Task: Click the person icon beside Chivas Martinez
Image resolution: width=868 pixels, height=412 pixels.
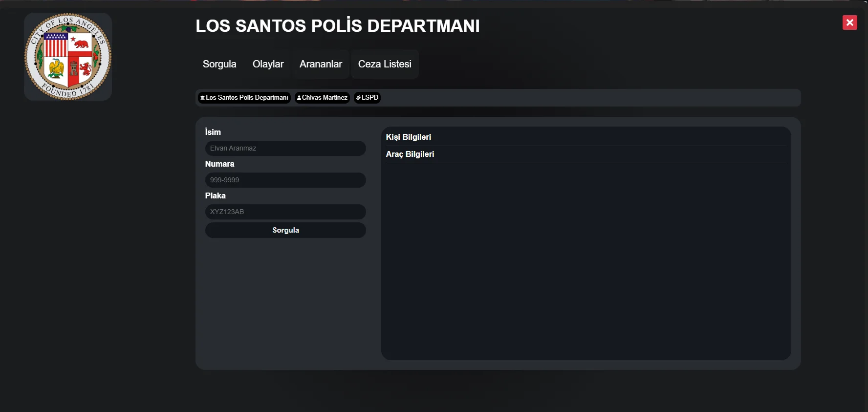Action: (299, 98)
